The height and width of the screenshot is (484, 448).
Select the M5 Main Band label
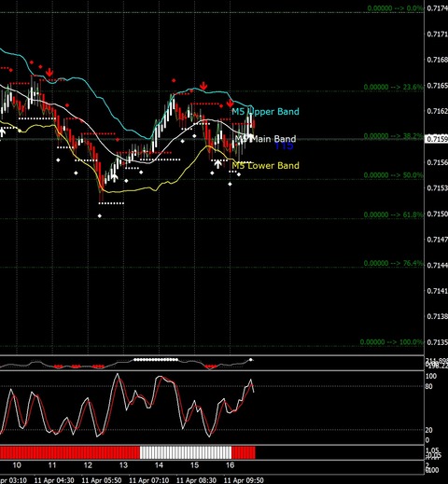(x=265, y=139)
